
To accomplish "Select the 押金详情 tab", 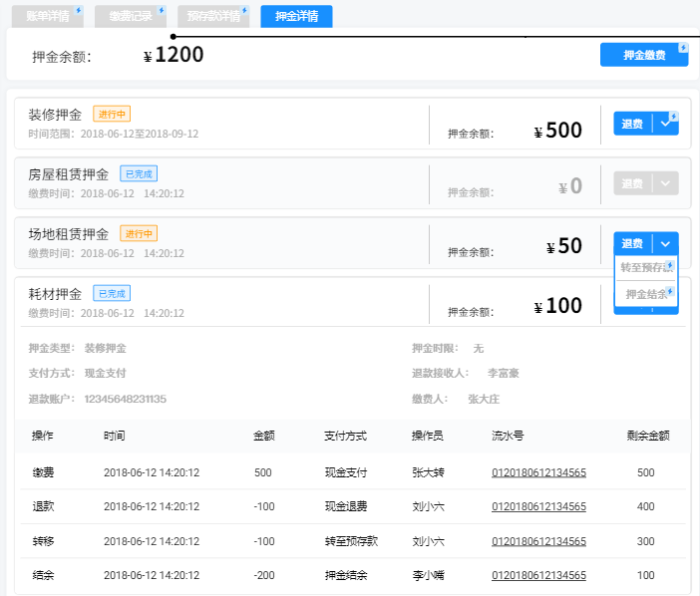I will click(x=296, y=16).
